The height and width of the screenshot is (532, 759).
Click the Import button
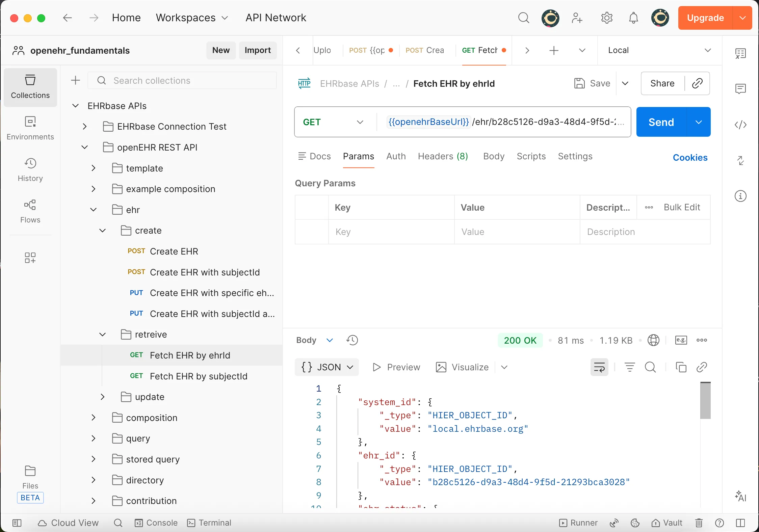click(x=257, y=50)
